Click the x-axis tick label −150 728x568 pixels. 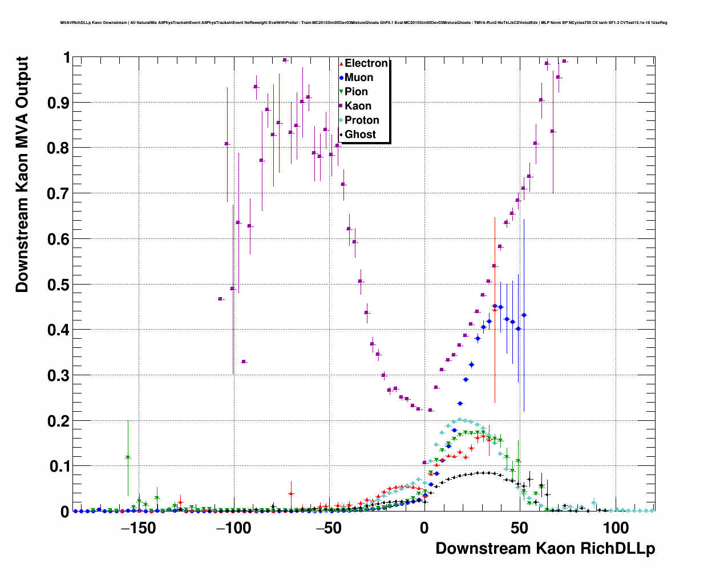click(x=137, y=528)
